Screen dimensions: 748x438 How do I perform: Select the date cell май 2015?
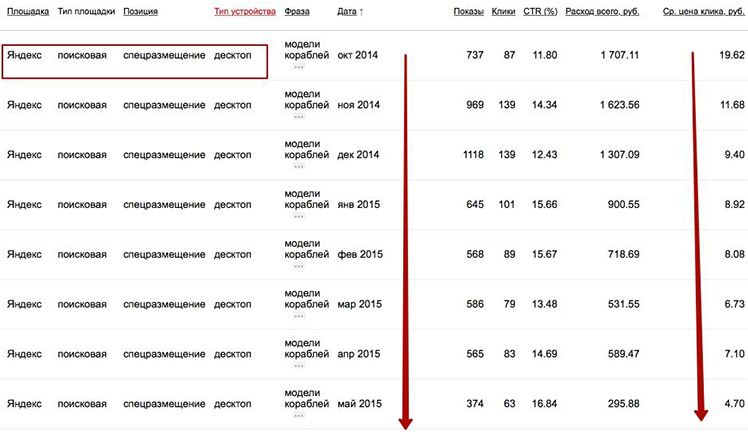pyautogui.click(x=359, y=404)
